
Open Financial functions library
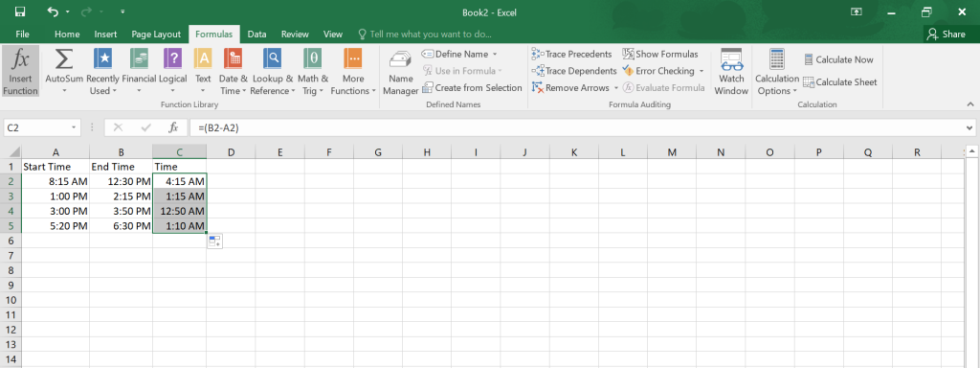pyautogui.click(x=139, y=71)
